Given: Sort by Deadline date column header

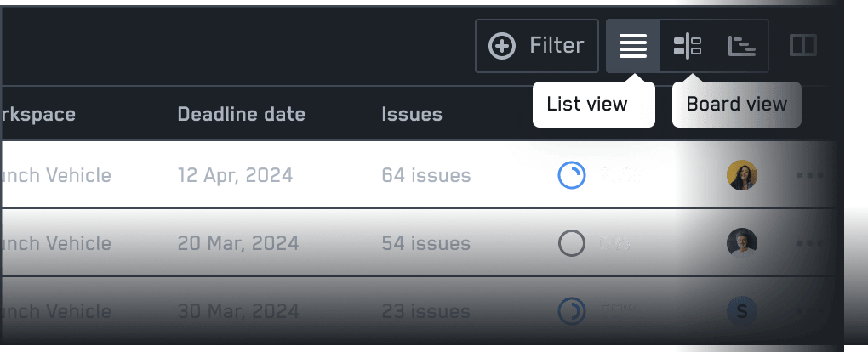Looking at the screenshot, I should click(x=242, y=115).
